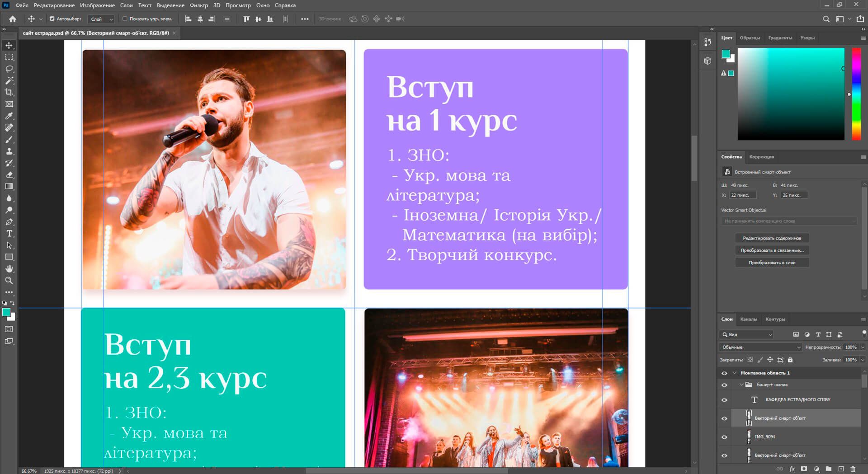Hide Монтажна область 1 artboard
Screen dimensions: 868x474
724,373
